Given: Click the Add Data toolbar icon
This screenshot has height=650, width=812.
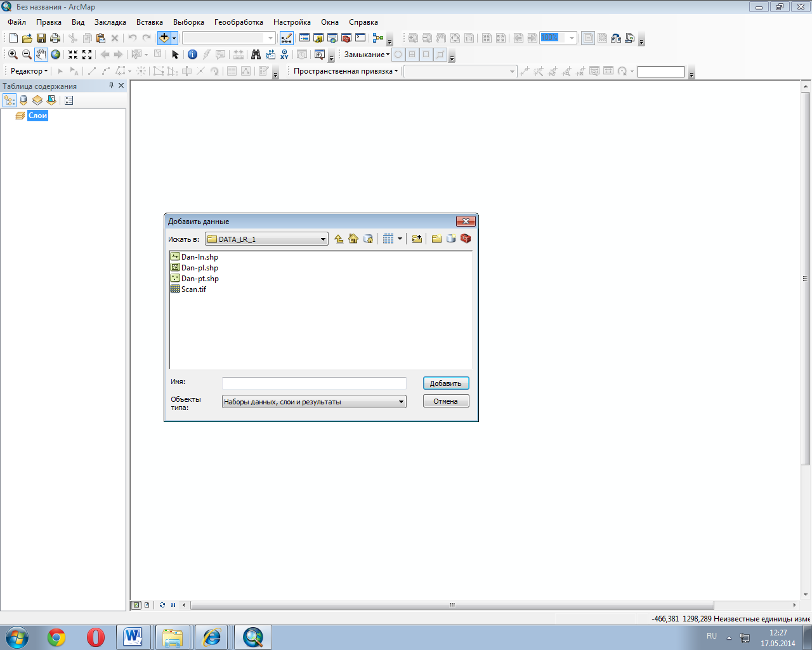Looking at the screenshot, I should (164, 38).
